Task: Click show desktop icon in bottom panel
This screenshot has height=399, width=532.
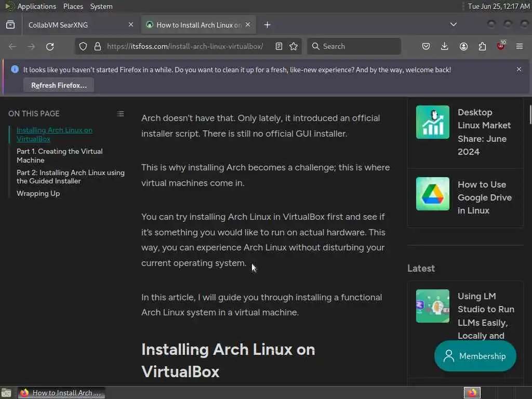Action: tap(6, 393)
